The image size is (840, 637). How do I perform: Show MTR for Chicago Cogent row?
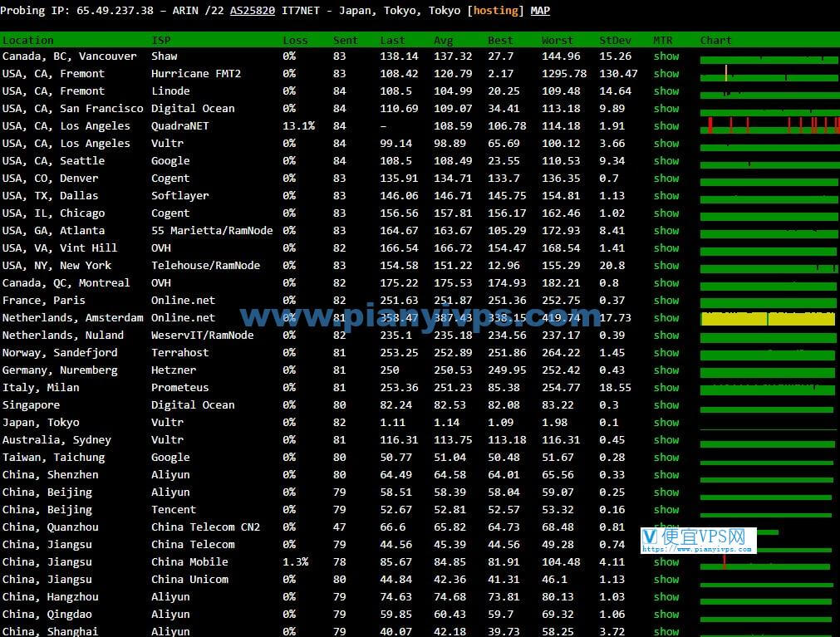(x=666, y=213)
